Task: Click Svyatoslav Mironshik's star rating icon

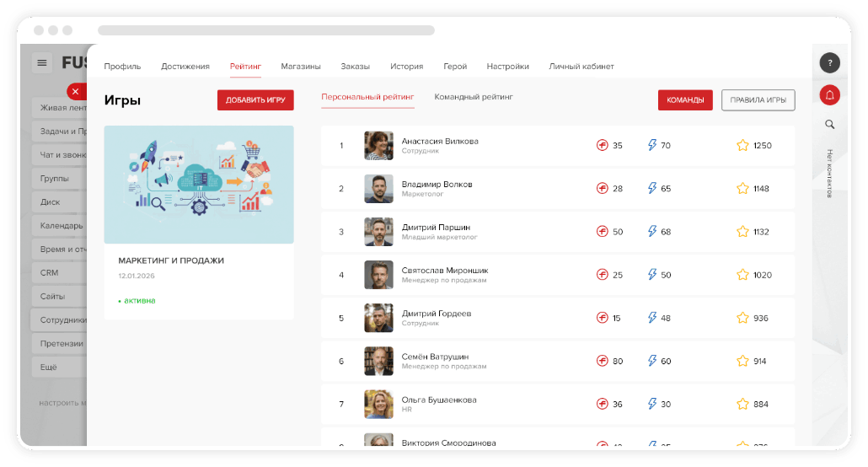Action: tap(742, 275)
